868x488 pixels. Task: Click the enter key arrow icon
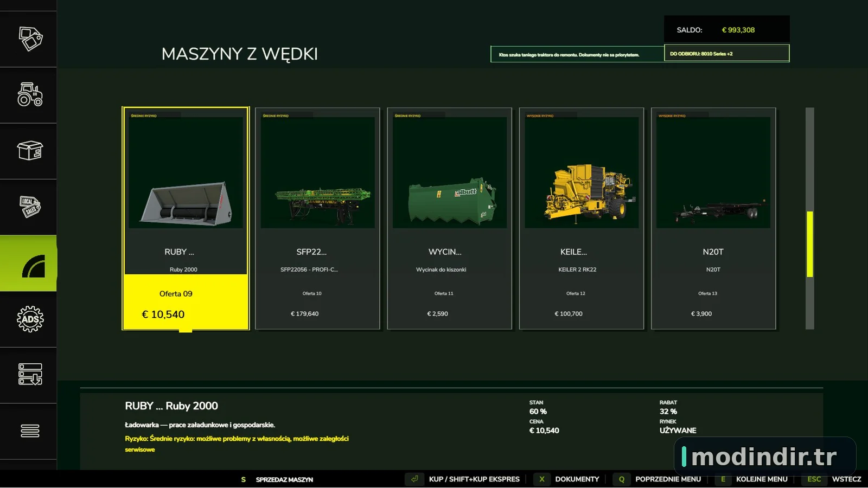click(x=414, y=479)
